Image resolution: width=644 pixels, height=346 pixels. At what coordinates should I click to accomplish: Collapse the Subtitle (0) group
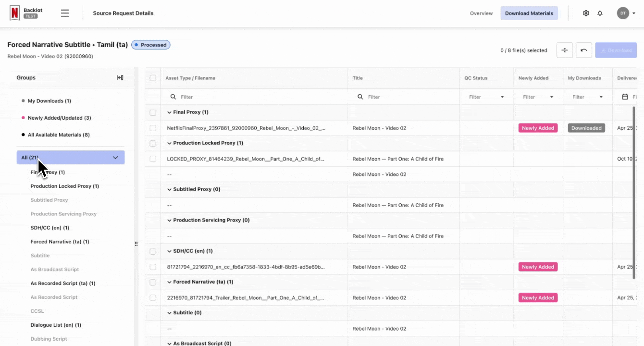[169, 313]
